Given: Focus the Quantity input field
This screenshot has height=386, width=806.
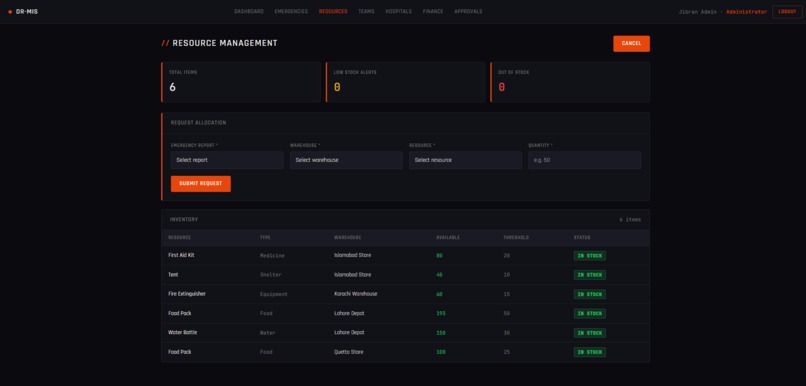Looking at the screenshot, I should (x=584, y=160).
